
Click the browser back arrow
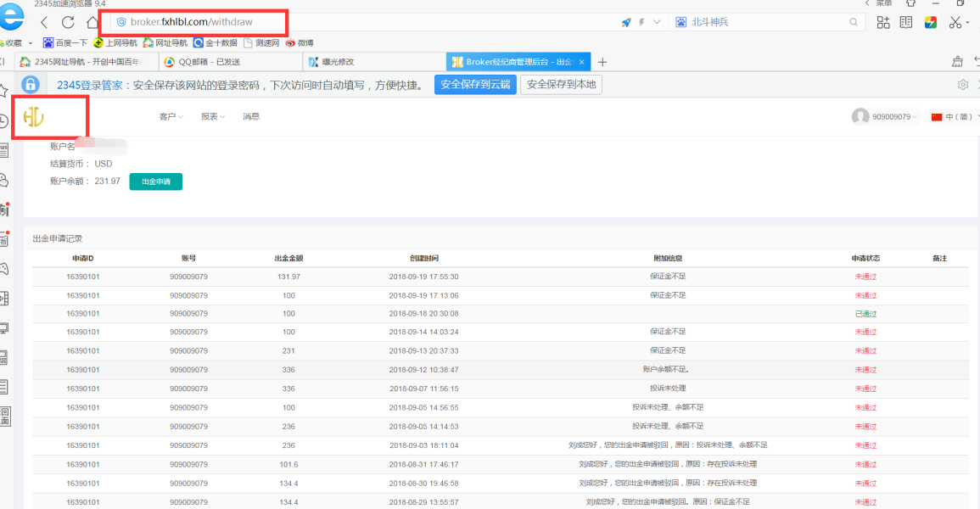(x=44, y=22)
